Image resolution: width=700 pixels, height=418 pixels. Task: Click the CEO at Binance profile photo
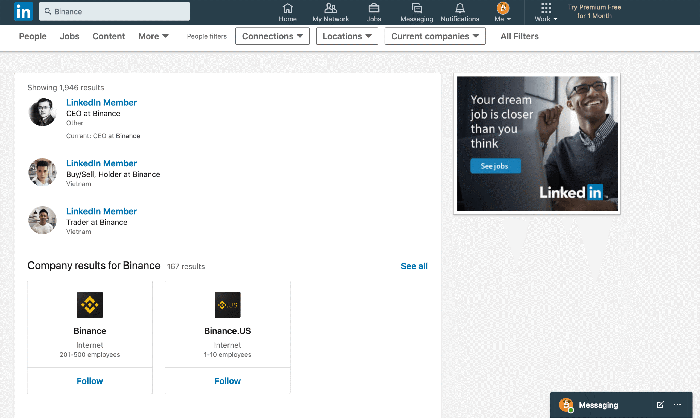(42, 112)
